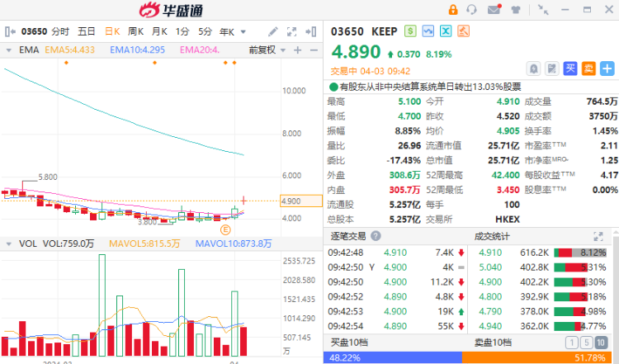Add stock to watchlist plus button
The width and height of the screenshot is (619, 364).
click(607, 69)
